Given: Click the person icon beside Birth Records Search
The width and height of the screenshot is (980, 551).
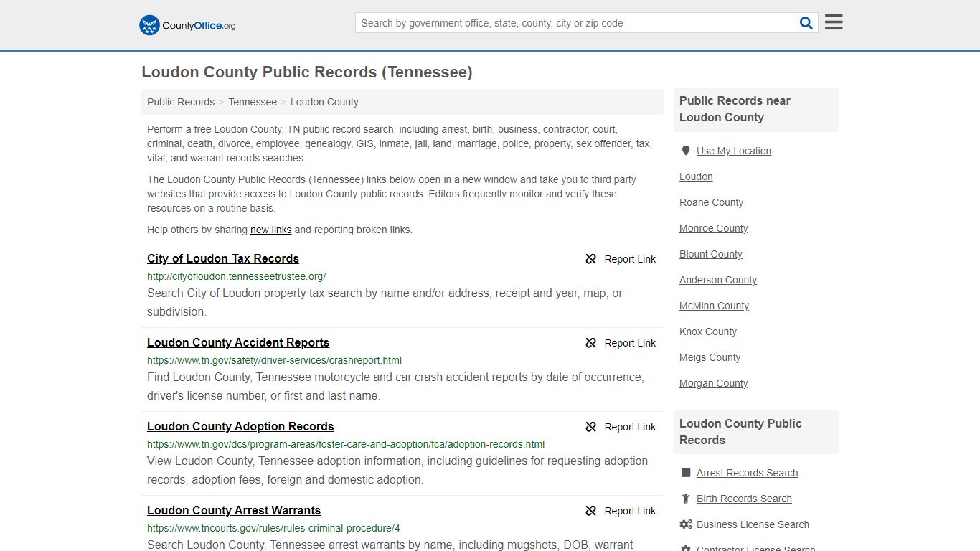Looking at the screenshot, I should click(x=686, y=499).
